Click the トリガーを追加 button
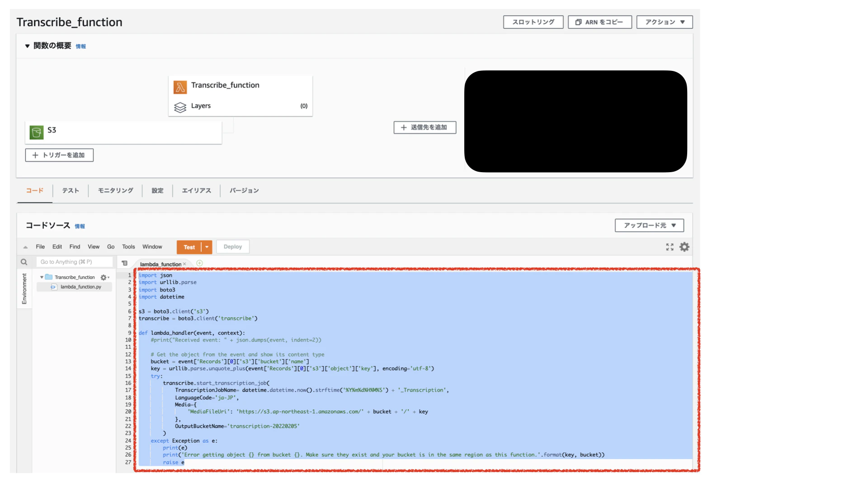868x488 pixels. [x=59, y=155]
